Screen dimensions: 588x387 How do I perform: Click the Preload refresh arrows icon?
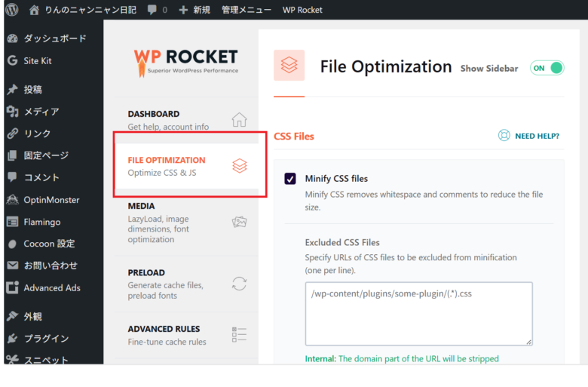click(239, 284)
